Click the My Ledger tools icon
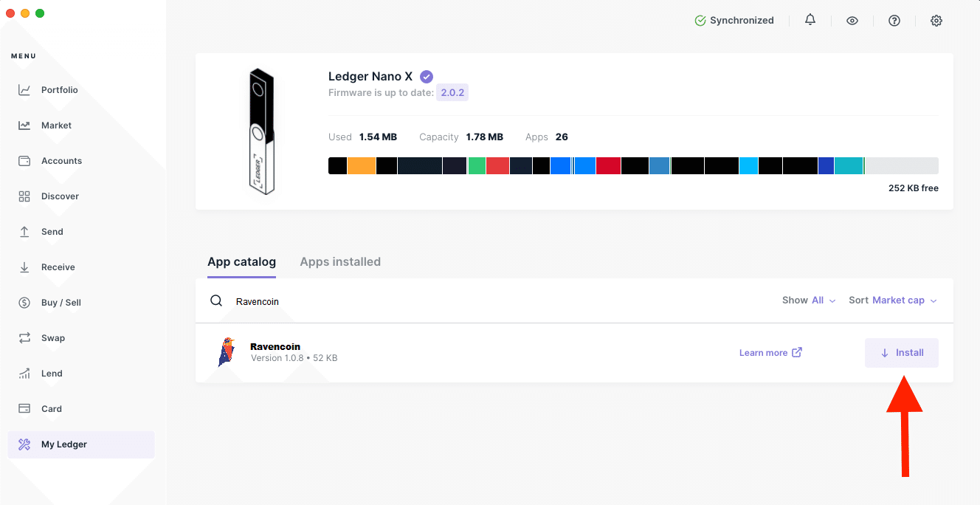The image size is (980, 505). coord(24,444)
